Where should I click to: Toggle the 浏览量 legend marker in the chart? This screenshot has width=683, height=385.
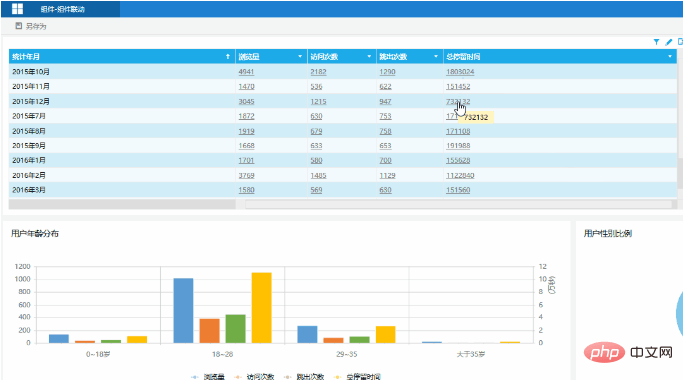(x=195, y=377)
